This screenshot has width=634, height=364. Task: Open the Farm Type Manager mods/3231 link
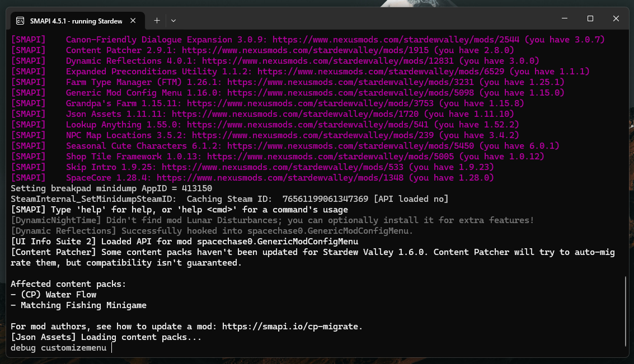pos(350,82)
